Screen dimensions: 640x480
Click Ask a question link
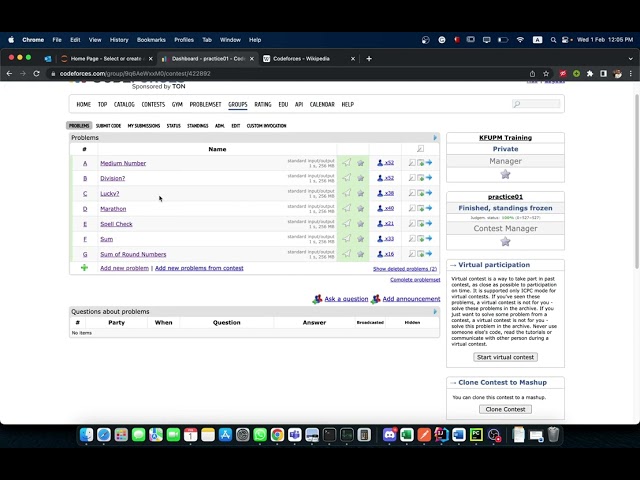[346, 299]
